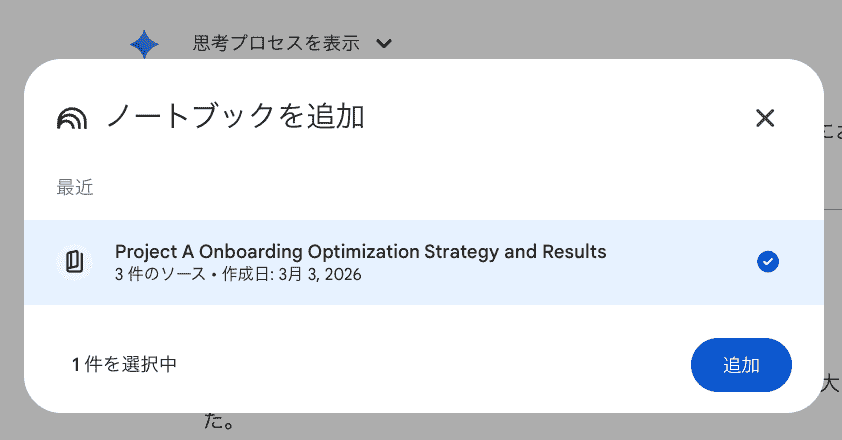The width and height of the screenshot is (842, 440).
Task: Click the blue 追加 button
Action: coord(741,365)
